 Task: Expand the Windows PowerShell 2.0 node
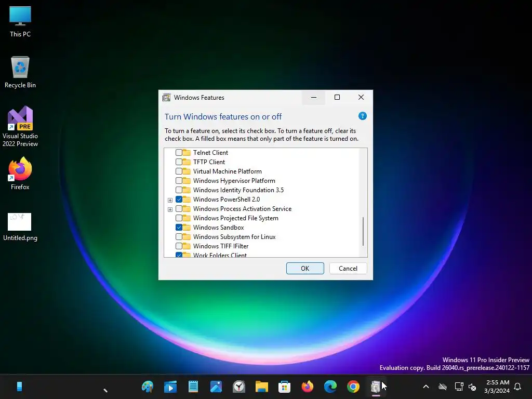click(170, 200)
